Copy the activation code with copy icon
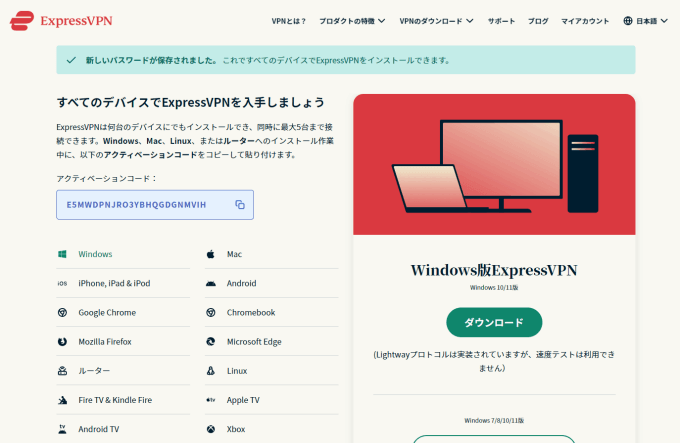The height and width of the screenshot is (443, 680). tap(240, 205)
